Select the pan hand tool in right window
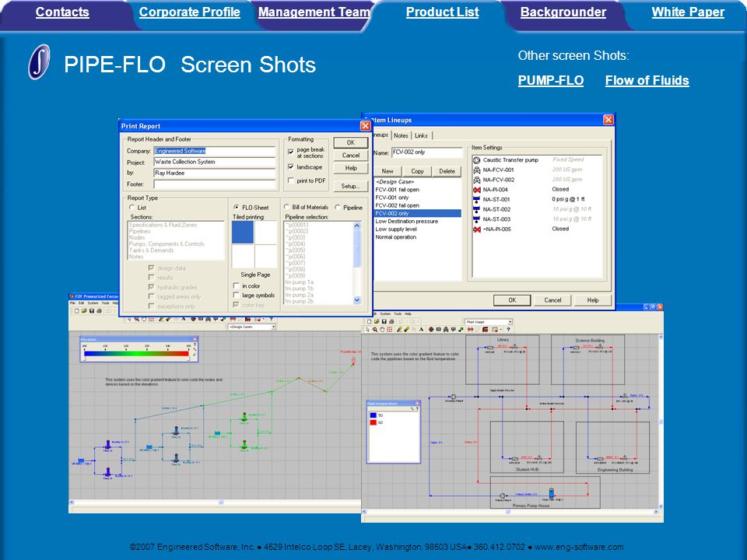Screen dimensions: 747x560 tap(382, 330)
